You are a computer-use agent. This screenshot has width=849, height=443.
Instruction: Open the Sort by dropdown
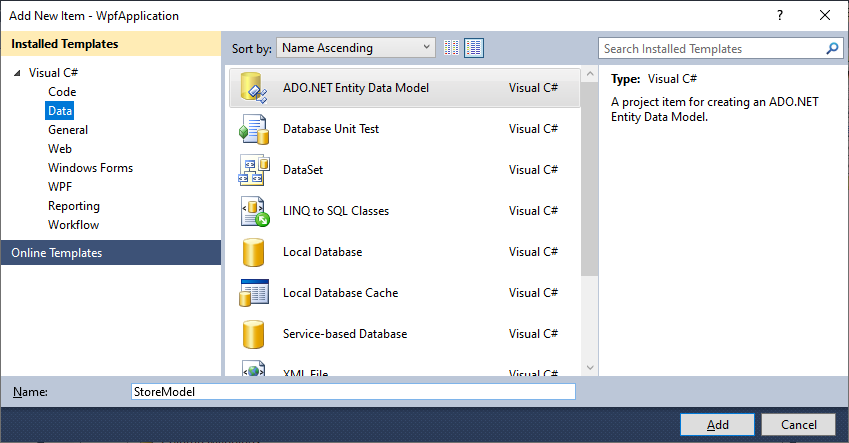[x=357, y=48]
